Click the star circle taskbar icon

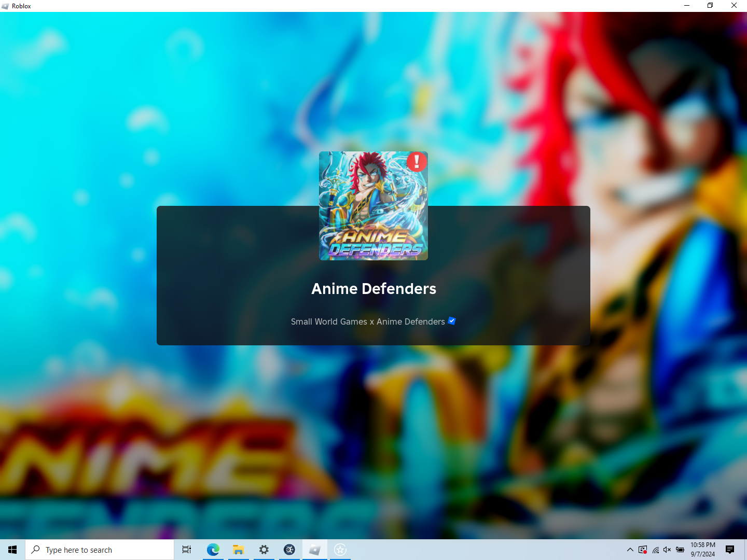340,550
